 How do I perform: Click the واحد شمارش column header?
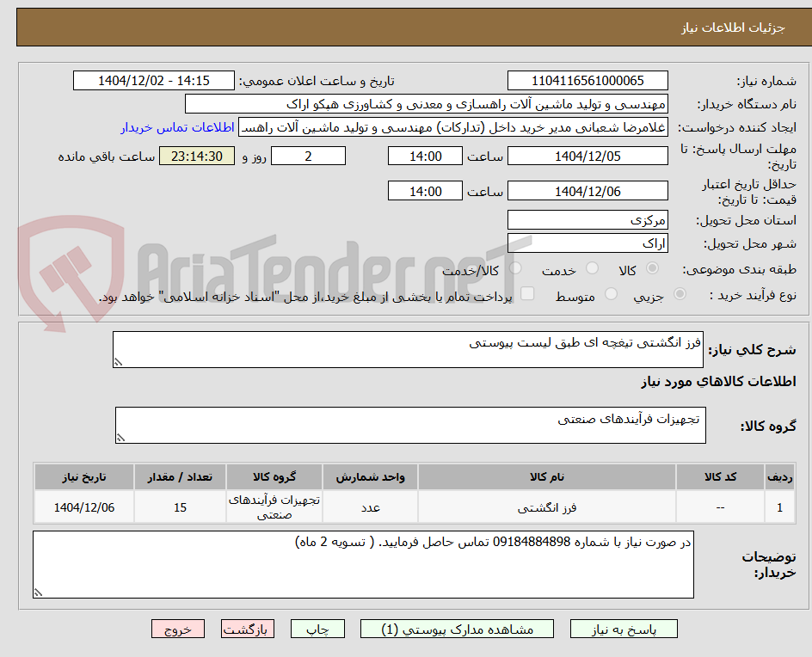pos(370,476)
